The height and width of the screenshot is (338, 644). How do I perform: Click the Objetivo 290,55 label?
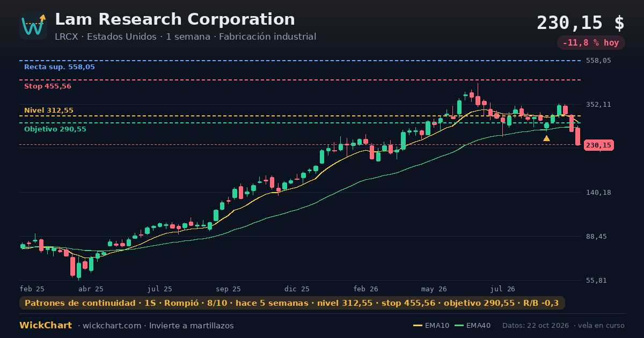coord(55,129)
